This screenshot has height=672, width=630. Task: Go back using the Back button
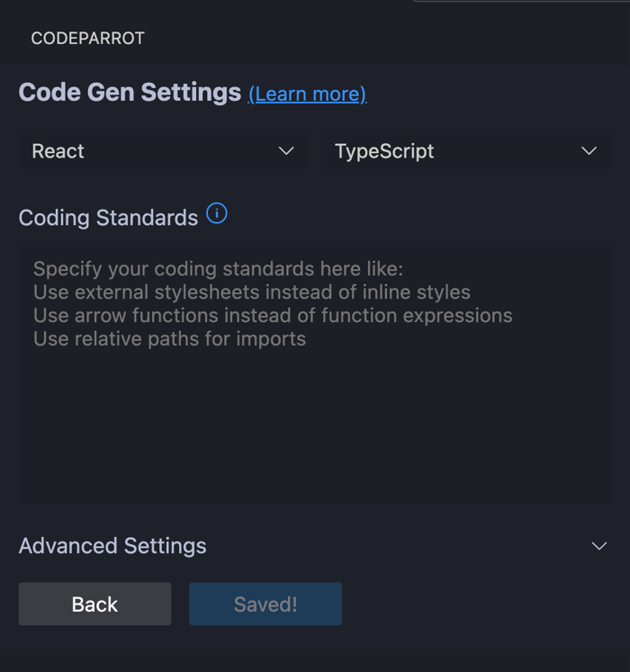[x=94, y=604]
